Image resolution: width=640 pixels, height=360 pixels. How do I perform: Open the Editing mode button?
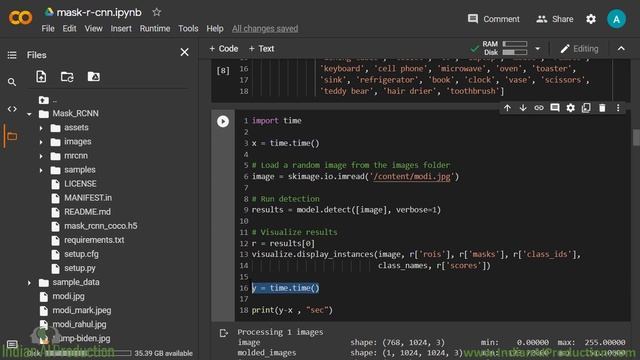[579, 49]
